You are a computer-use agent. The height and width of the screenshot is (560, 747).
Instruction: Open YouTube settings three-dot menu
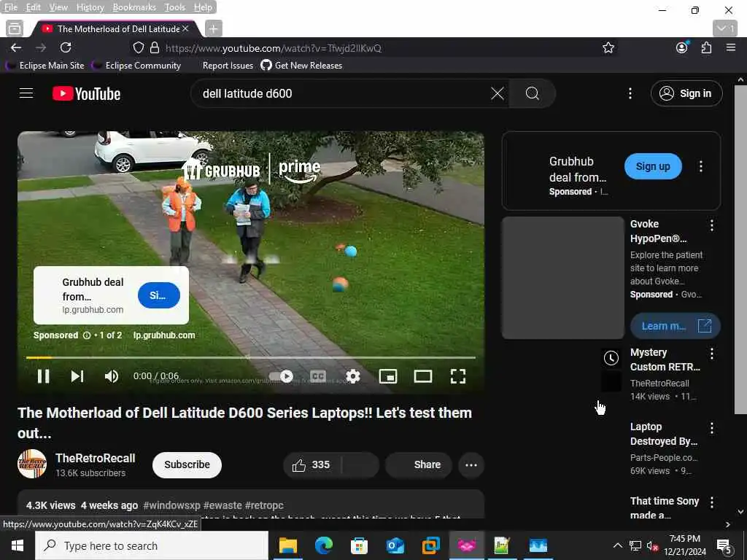coord(630,93)
